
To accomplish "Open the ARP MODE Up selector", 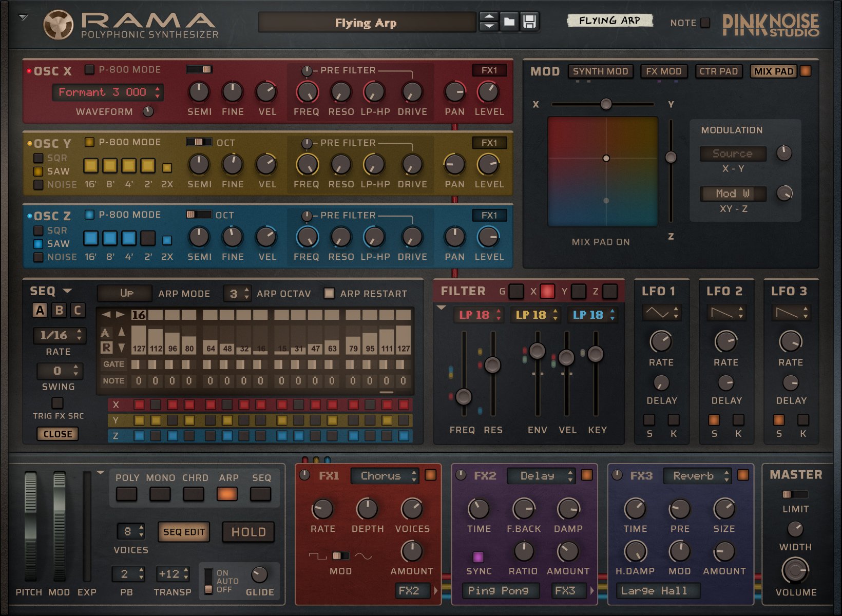I will (125, 293).
